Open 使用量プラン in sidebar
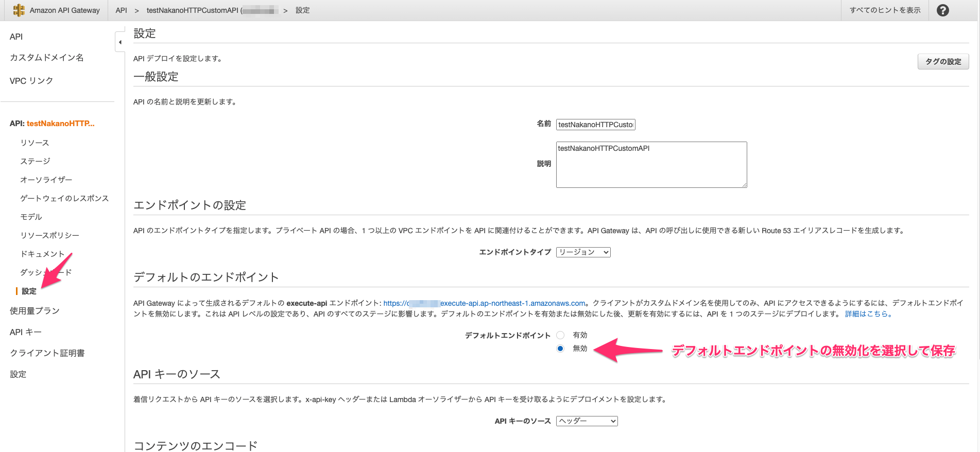Image resolution: width=980 pixels, height=452 pixels. (x=35, y=311)
